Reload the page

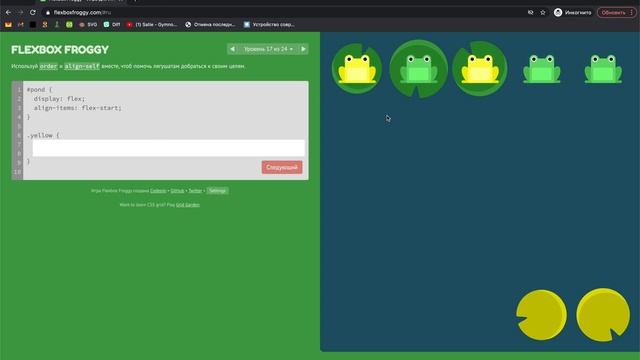tap(33, 12)
